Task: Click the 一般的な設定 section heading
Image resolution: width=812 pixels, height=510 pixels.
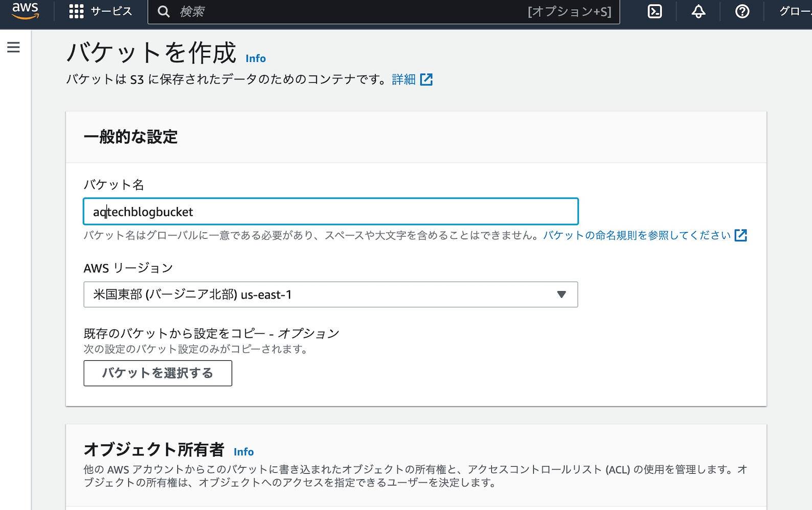Action: click(130, 137)
